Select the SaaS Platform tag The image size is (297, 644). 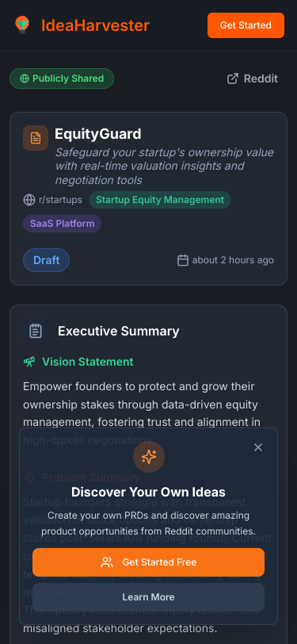(x=63, y=224)
